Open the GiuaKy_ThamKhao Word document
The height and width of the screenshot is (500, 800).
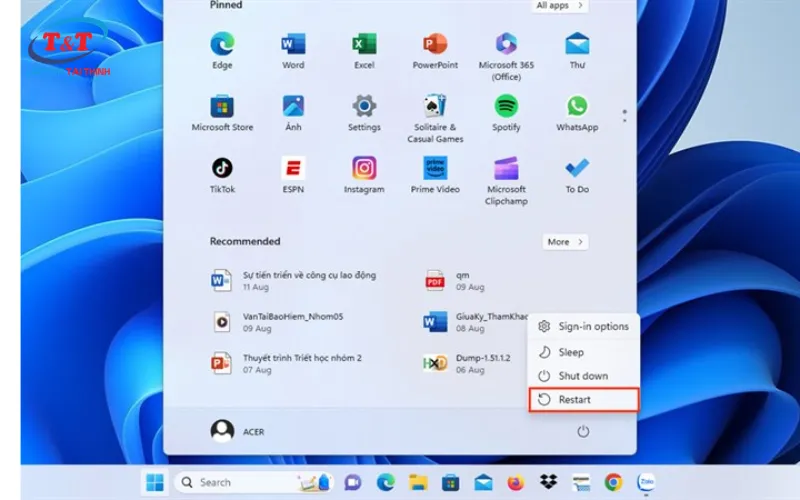click(474, 322)
